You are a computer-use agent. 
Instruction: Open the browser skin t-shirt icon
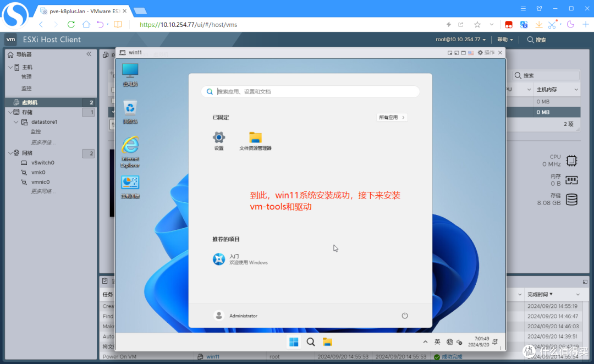(x=540, y=8)
